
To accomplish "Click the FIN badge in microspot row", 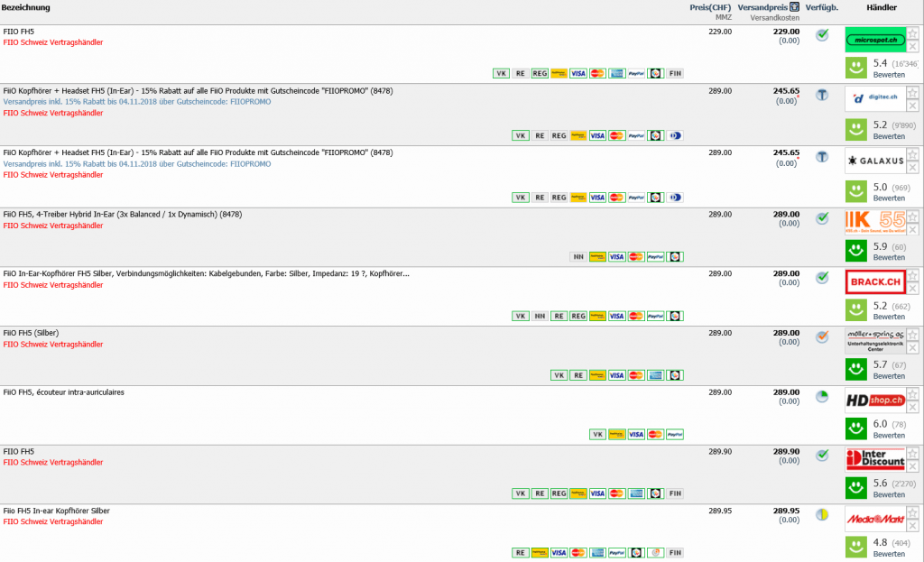I will (675, 74).
